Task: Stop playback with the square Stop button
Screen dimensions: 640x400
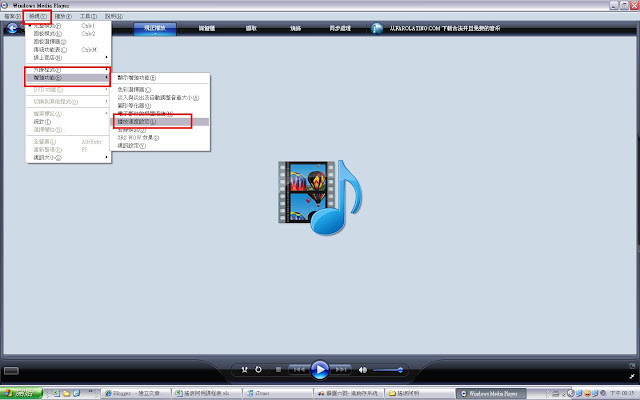Action: 278,370
